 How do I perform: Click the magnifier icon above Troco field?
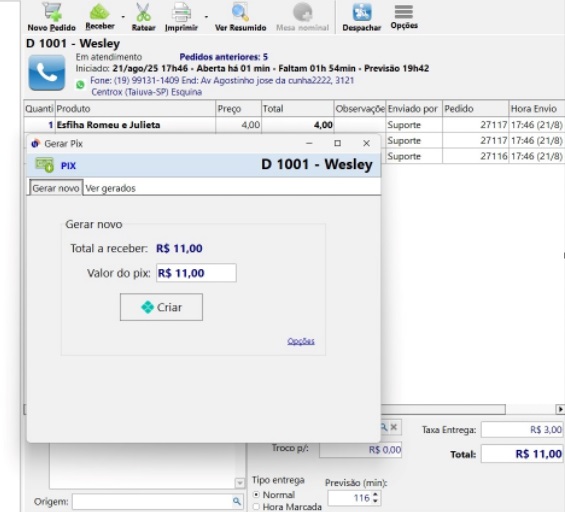pos(384,427)
